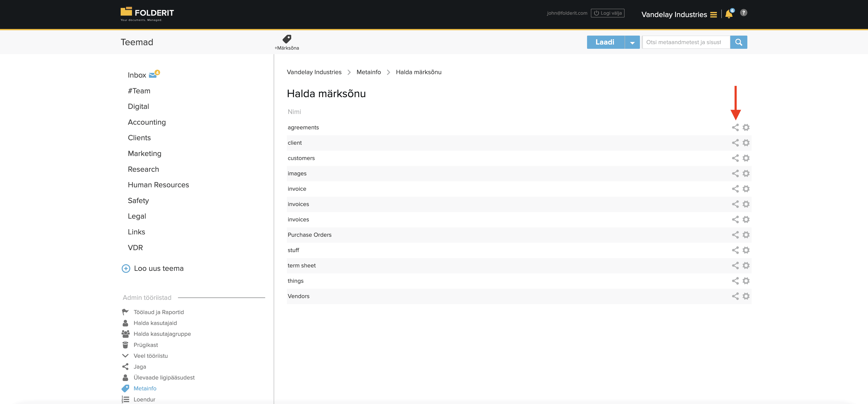This screenshot has width=868, height=404.
Task: Open gear settings for things
Action: (x=746, y=281)
